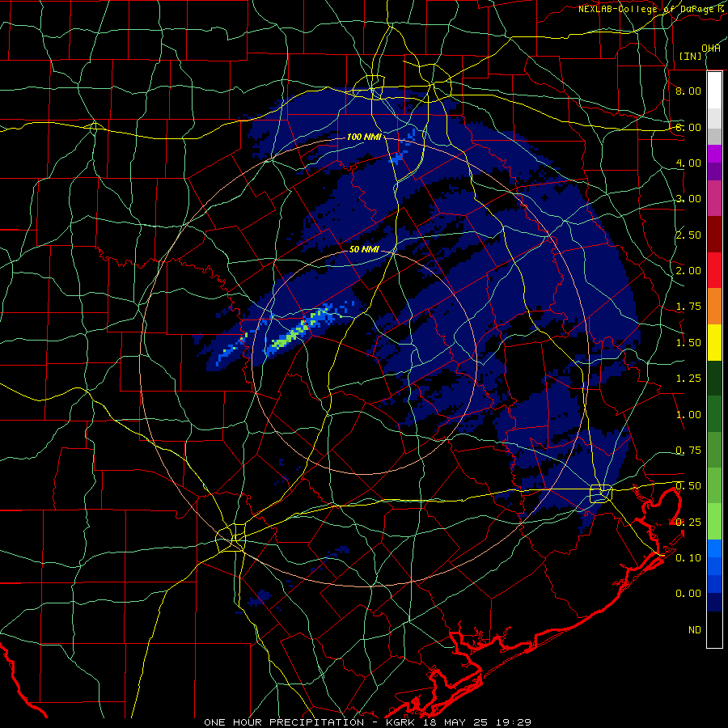Click the bright magenta legend swatch above 4.00
This screenshot has height=728, width=728.
point(714,154)
